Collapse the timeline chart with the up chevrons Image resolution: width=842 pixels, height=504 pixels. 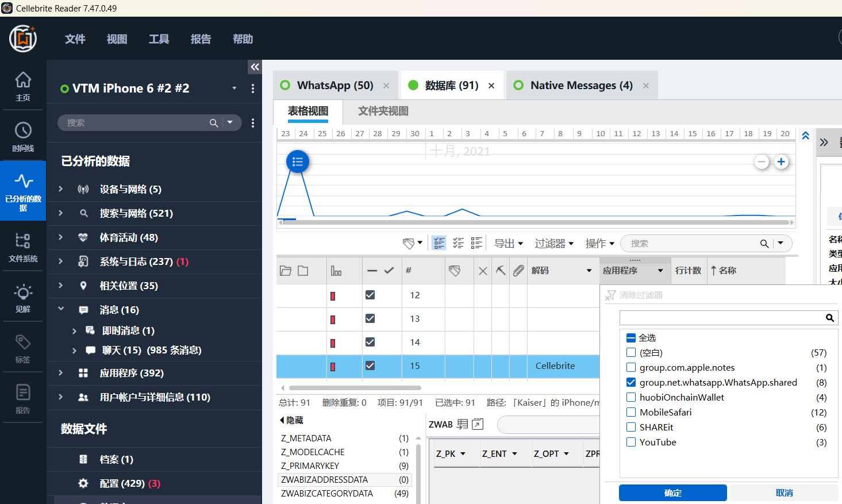tap(806, 136)
